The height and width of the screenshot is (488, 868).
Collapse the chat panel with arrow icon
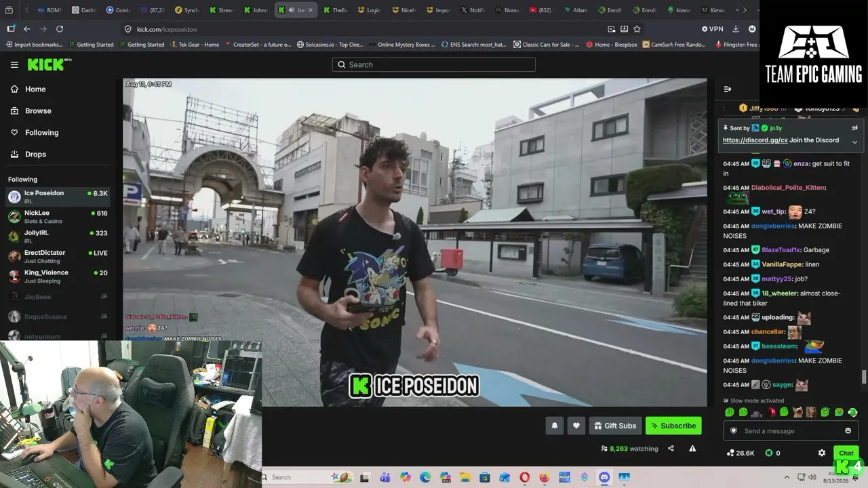click(728, 89)
